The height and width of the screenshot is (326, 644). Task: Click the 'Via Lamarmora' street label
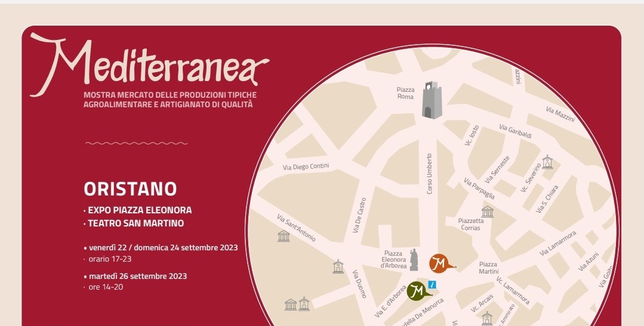557,243
